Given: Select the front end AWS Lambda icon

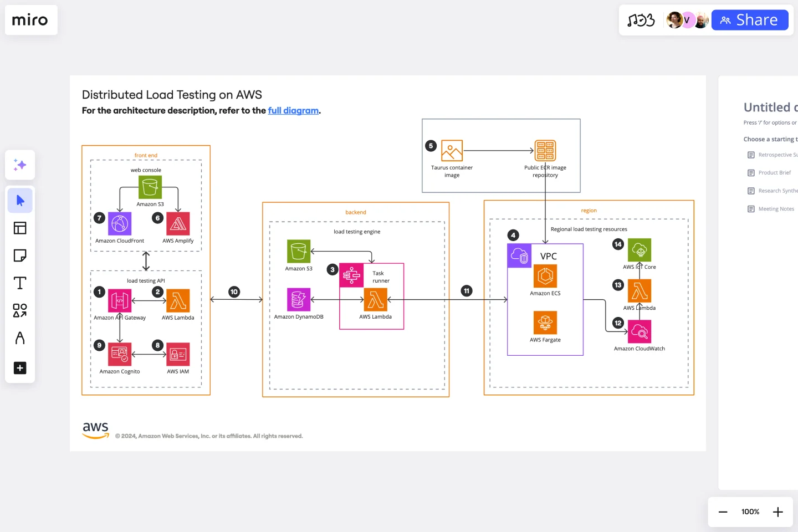Looking at the screenshot, I should [x=178, y=301].
